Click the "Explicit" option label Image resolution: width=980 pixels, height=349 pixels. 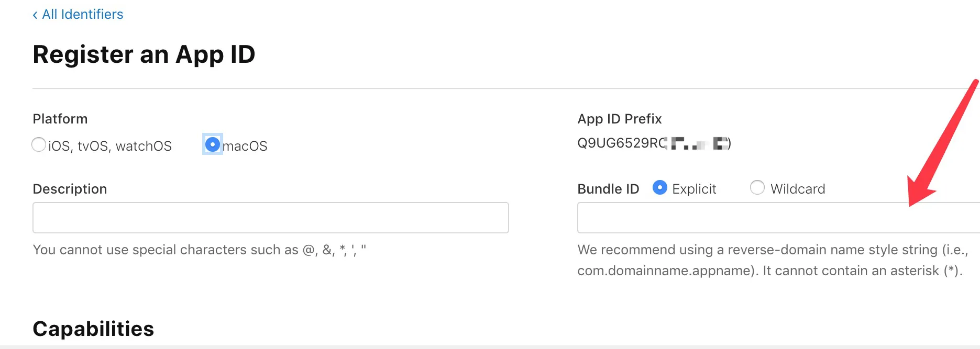(694, 189)
